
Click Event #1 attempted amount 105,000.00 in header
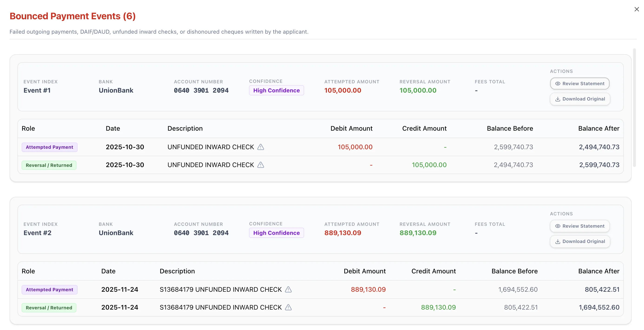point(342,90)
